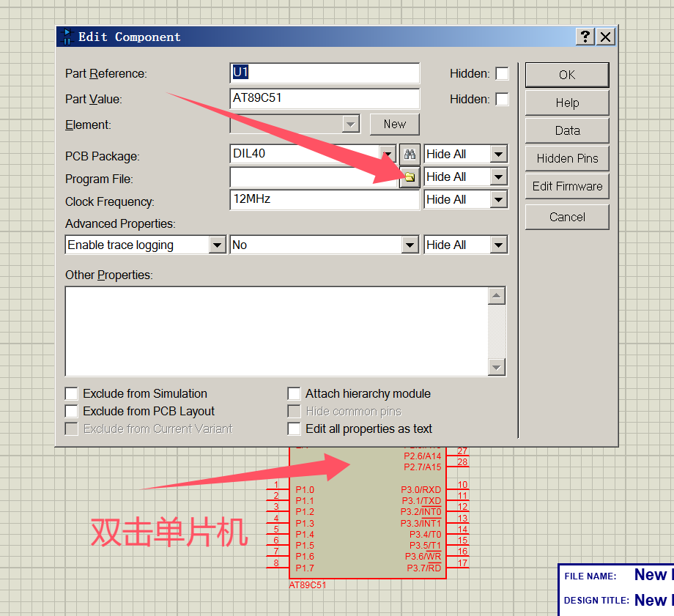674x616 pixels.
Task: Click the Clock Frequency 12MHz field
Action: [x=325, y=199]
